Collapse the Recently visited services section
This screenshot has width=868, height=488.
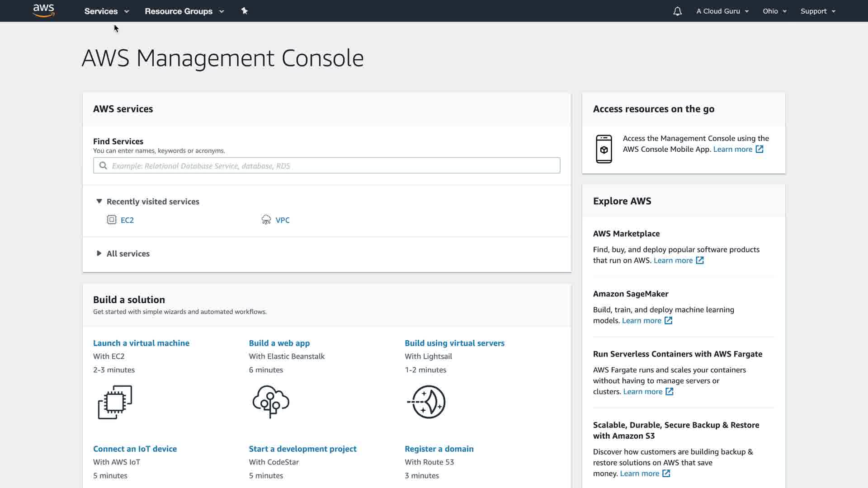click(99, 202)
